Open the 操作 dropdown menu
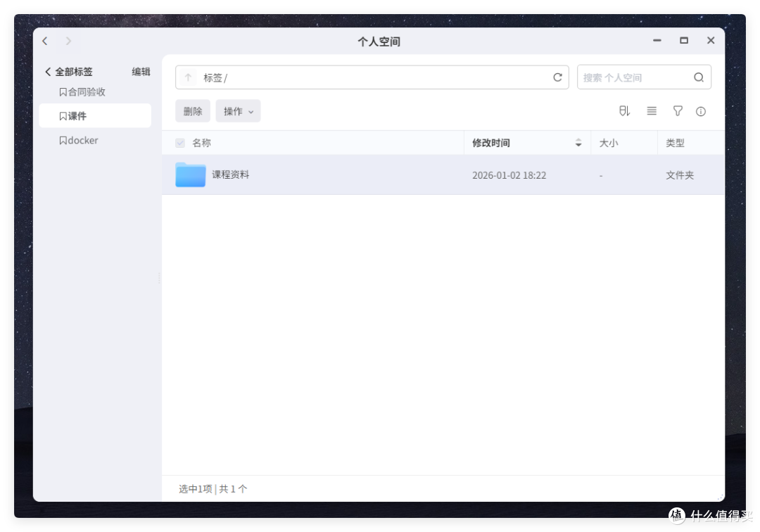This screenshot has width=760, height=532. click(x=238, y=111)
